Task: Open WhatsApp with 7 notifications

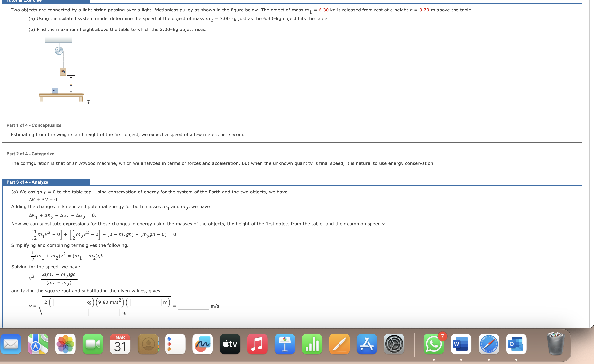Action: [434, 344]
